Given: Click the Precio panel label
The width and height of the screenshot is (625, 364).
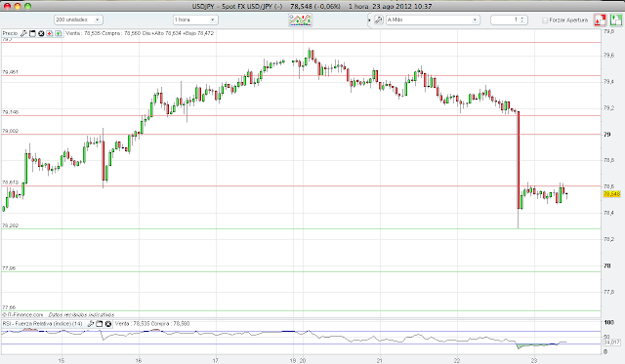Looking at the screenshot, I should click(x=10, y=33).
